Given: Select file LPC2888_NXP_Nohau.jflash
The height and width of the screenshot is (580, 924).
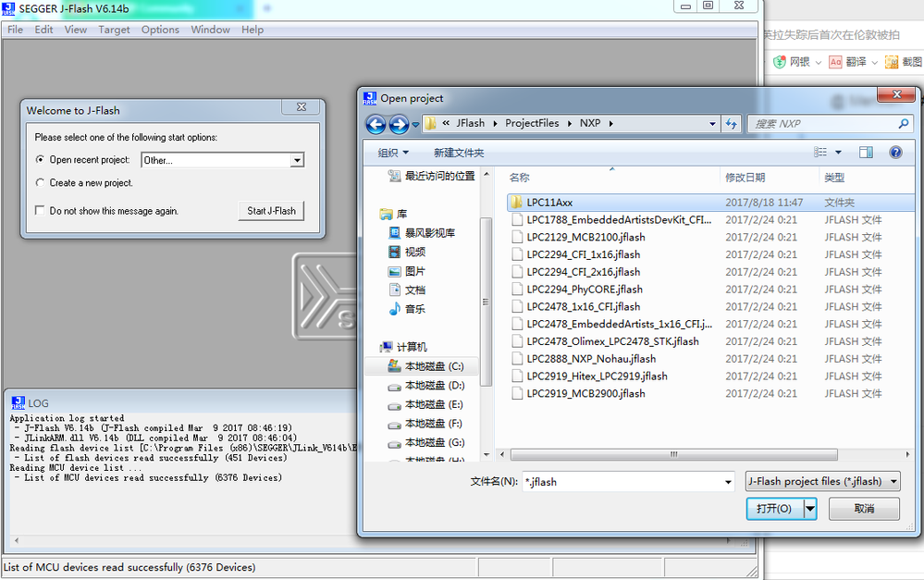Looking at the screenshot, I should (591, 359).
